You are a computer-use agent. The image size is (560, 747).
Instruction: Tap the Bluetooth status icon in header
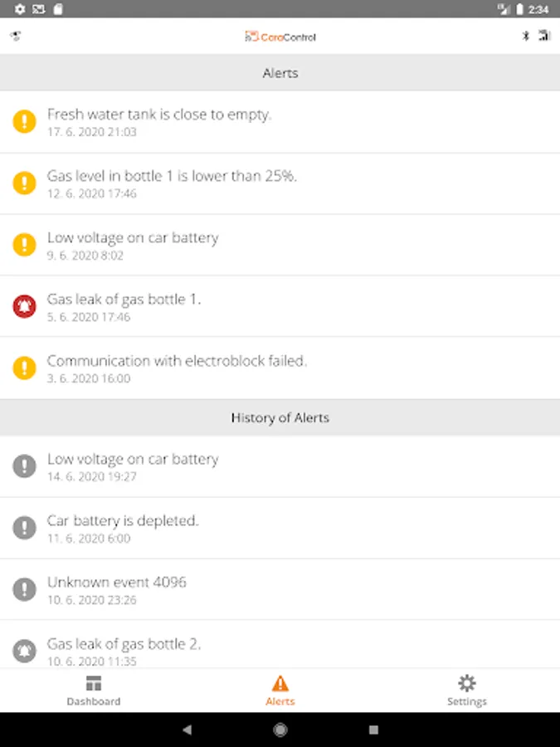524,36
